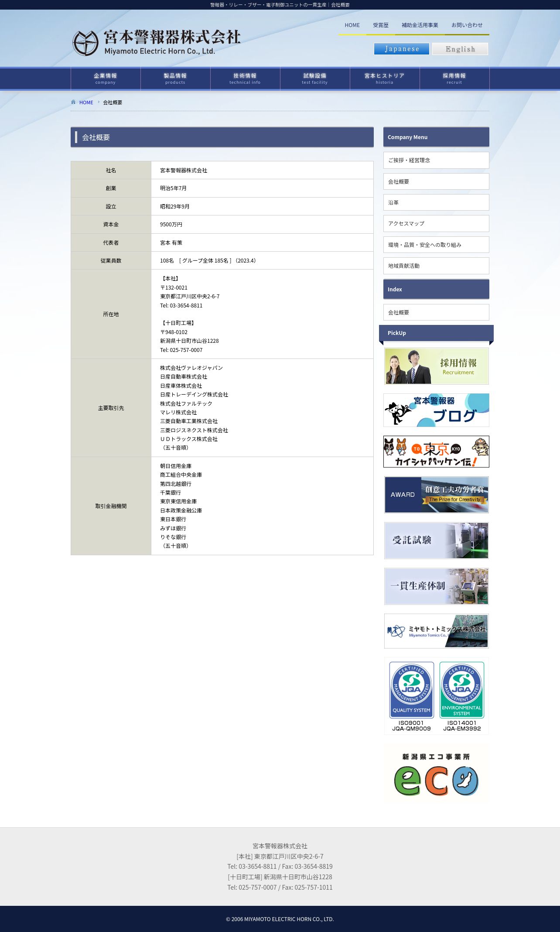Click 株式会社ヴァレオジャパン in client list

click(191, 368)
